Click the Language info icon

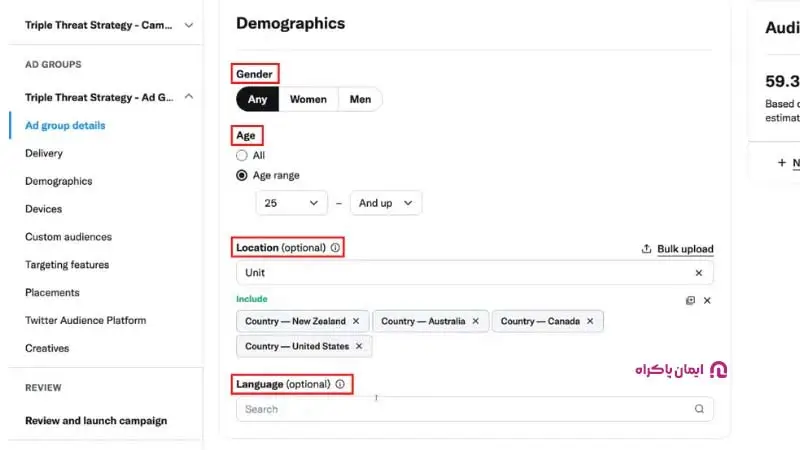tap(340, 384)
